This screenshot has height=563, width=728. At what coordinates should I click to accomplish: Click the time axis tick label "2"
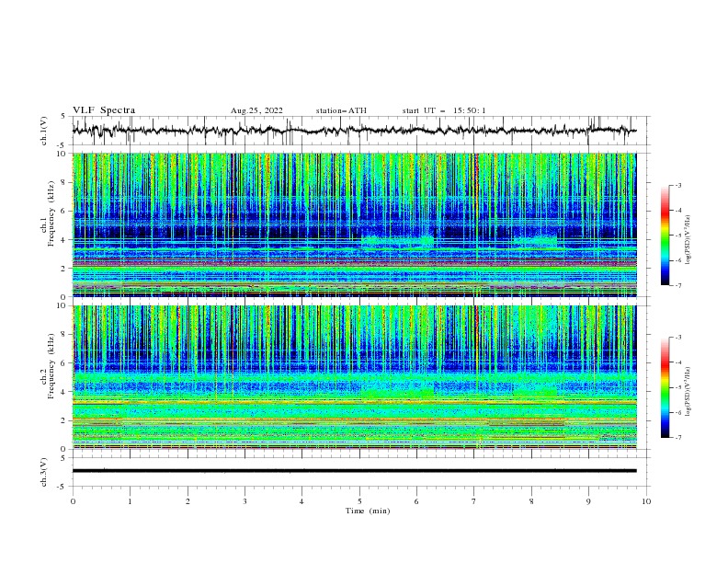tap(188, 501)
